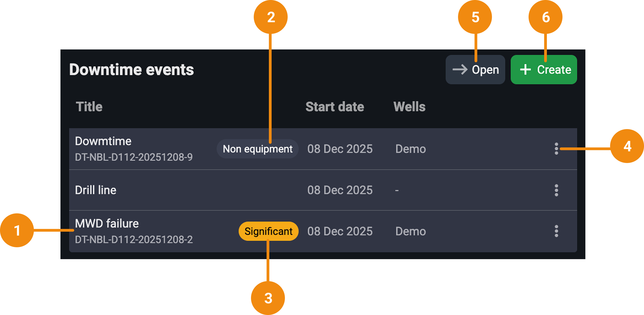
Task: Click orange callout marker number 4
Action: (x=627, y=146)
